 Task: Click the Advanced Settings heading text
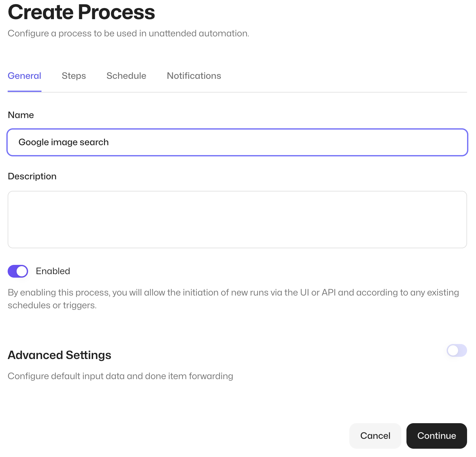pyautogui.click(x=59, y=355)
